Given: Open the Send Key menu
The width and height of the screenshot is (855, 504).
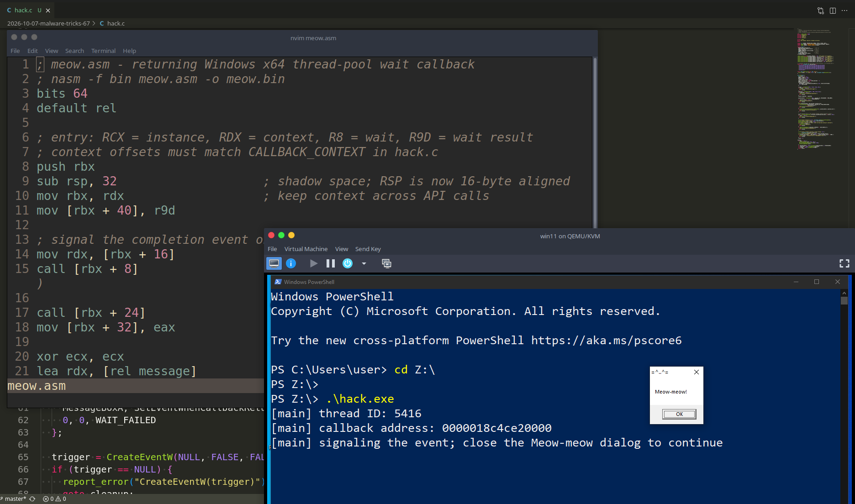Looking at the screenshot, I should click(x=368, y=249).
